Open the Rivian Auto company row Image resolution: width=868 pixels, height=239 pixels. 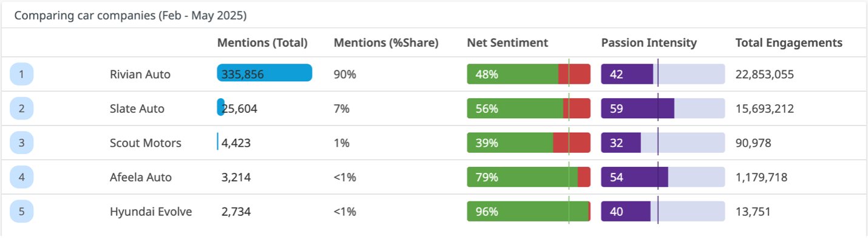434,75
